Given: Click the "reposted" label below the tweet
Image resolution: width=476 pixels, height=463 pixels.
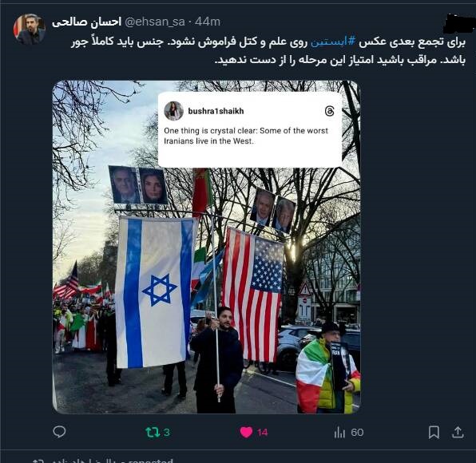Looking at the screenshot, I should click(151, 461).
